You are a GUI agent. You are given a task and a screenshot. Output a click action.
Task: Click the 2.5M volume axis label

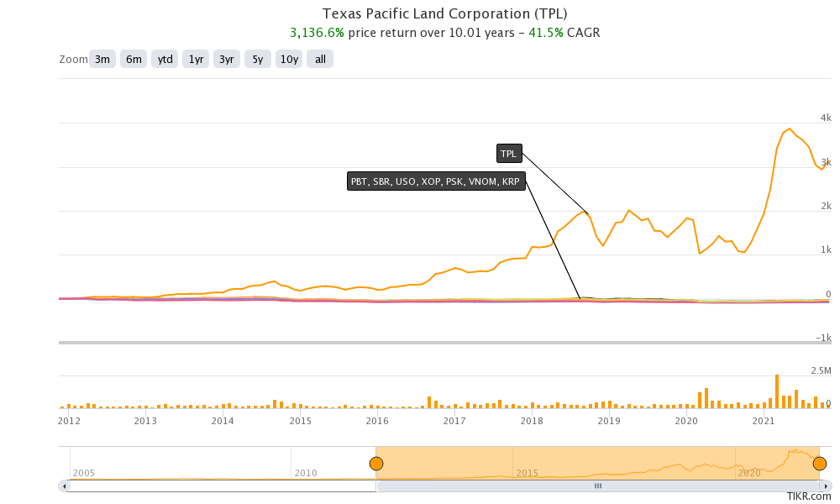point(821,370)
